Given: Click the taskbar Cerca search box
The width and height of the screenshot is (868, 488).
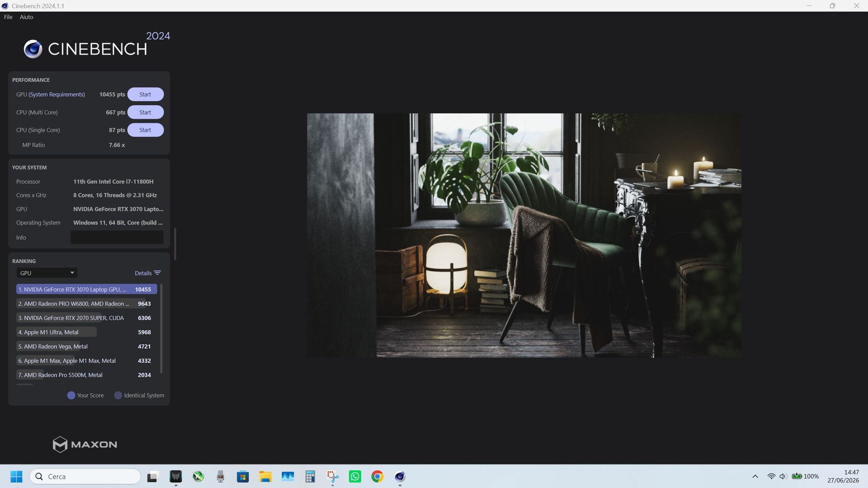Looking at the screenshot, I should [x=85, y=477].
